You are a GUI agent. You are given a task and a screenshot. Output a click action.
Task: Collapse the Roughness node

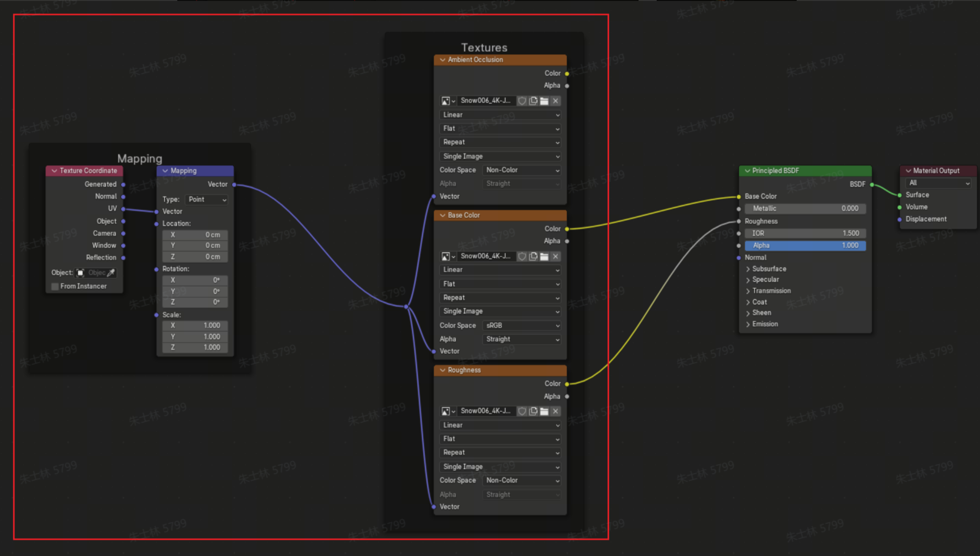click(442, 370)
